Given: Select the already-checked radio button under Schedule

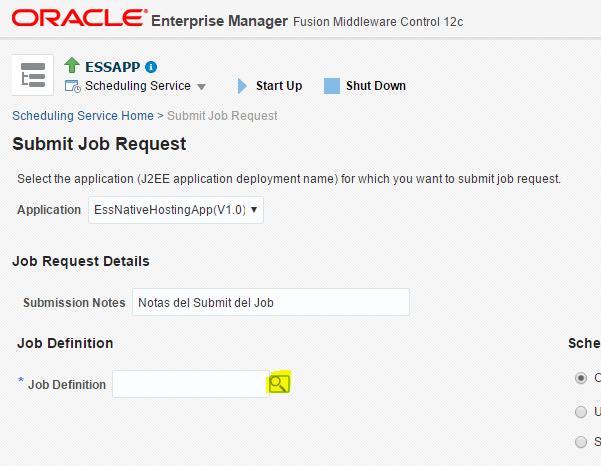Looking at the screenshot, I should tap(581, 378).
